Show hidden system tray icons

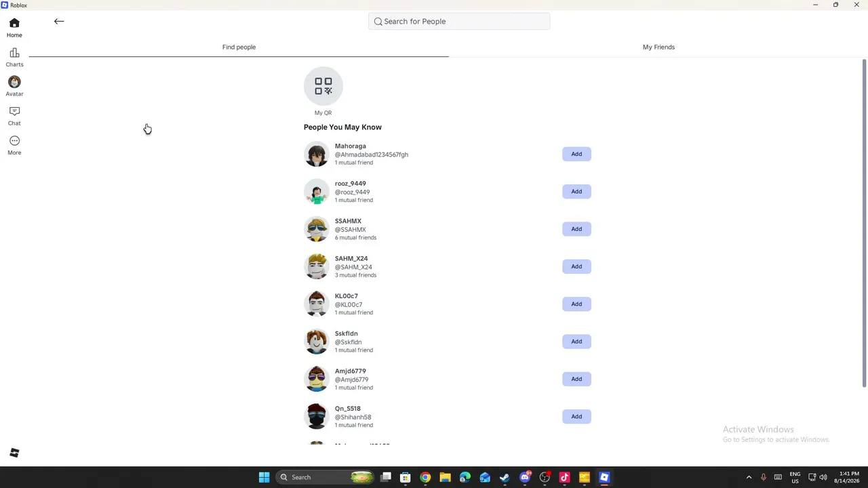[x=749, y=477]
